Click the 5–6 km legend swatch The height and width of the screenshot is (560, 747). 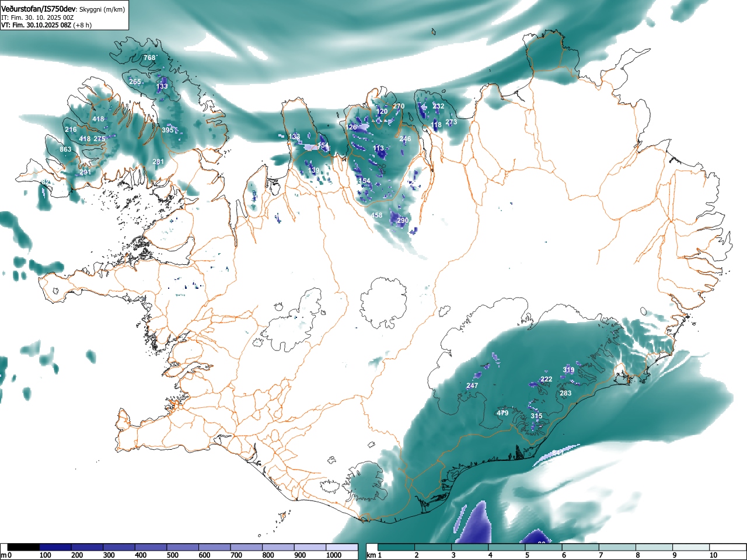click(x=544, y=547)
